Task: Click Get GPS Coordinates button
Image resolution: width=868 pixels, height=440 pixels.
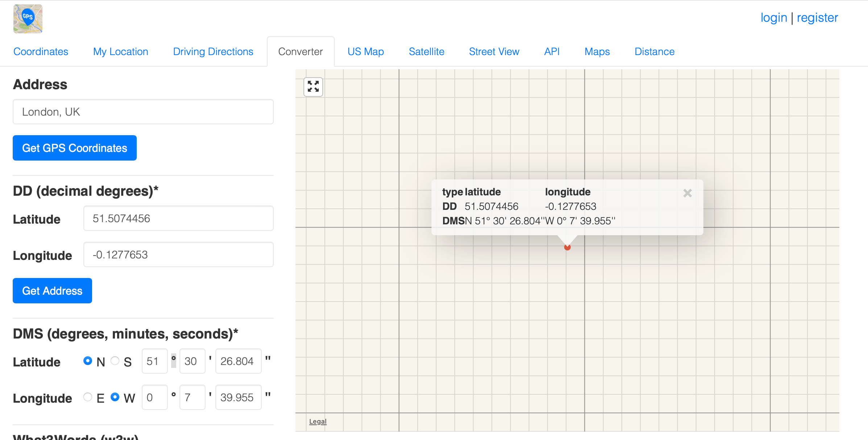Action: pos(75,148)
